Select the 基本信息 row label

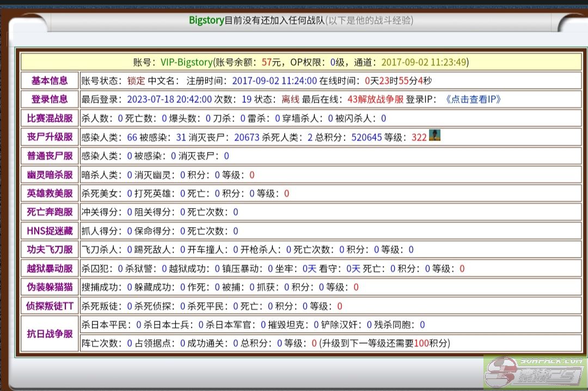coord(50,81)
